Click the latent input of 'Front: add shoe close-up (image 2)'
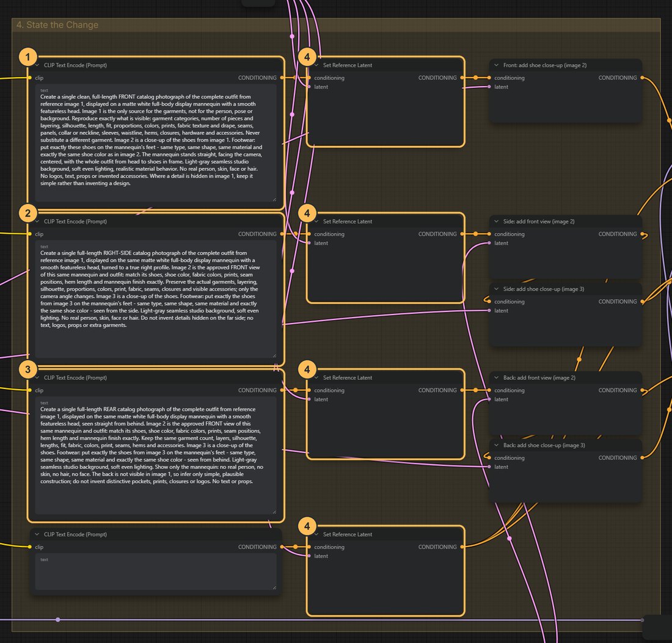 coord(489,87)
